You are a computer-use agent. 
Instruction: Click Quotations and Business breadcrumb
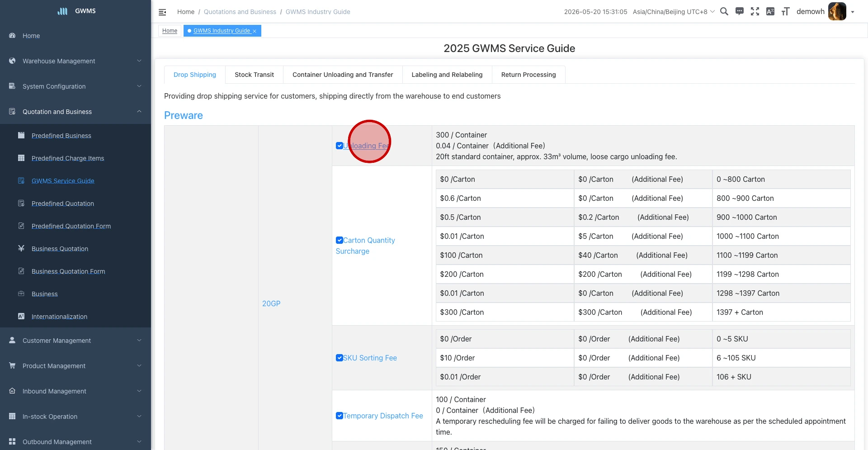click(x=240, y=12)
